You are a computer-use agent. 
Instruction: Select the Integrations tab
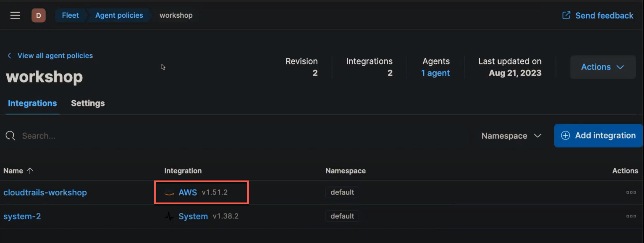[32, 103]
